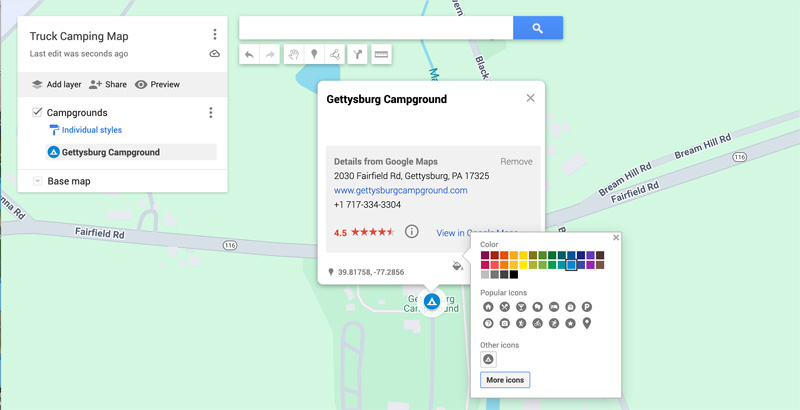
Task: Click the Undo arrow tool
Action: (249, 55)
